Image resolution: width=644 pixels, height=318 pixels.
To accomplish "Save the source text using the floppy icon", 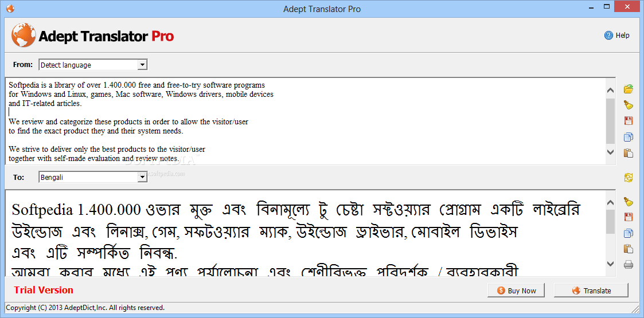I will (629, 121).
